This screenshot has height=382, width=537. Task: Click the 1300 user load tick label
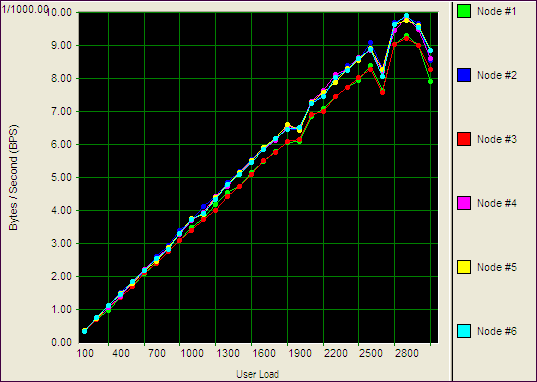pos(228,353)
